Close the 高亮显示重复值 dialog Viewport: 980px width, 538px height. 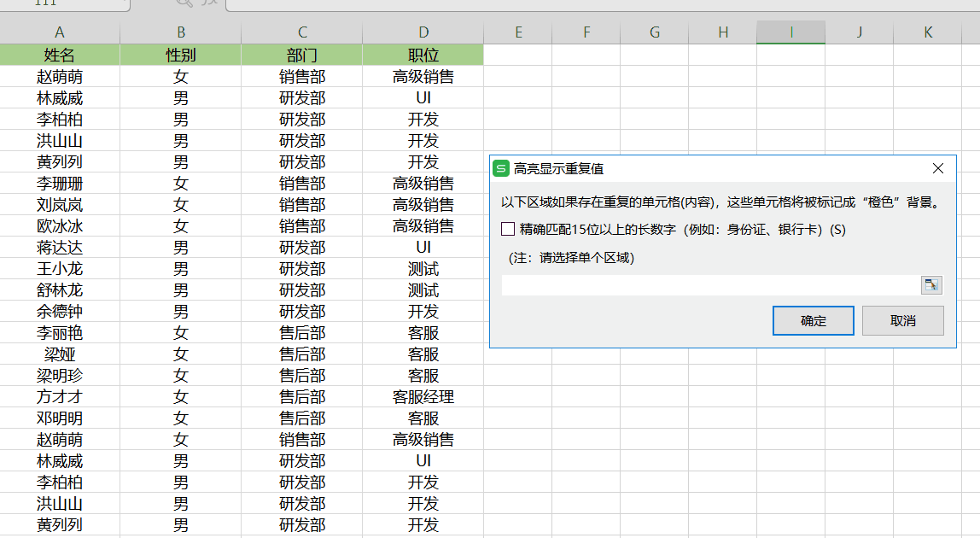[x=938, y=168]
